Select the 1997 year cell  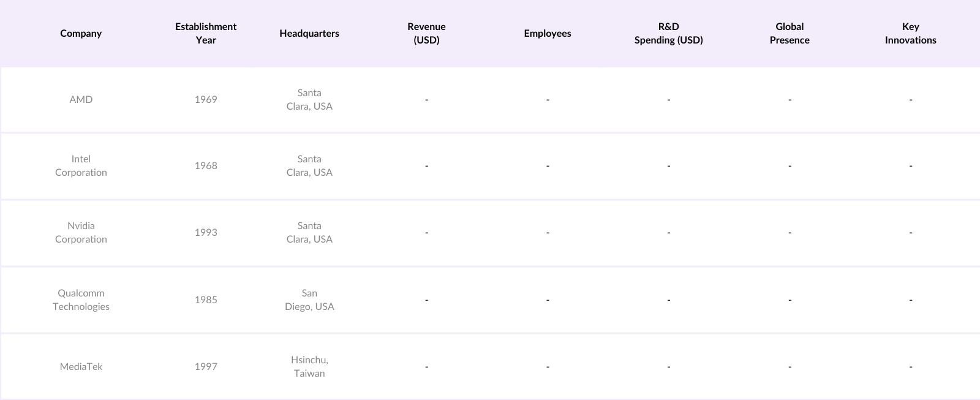coord(206,366)
